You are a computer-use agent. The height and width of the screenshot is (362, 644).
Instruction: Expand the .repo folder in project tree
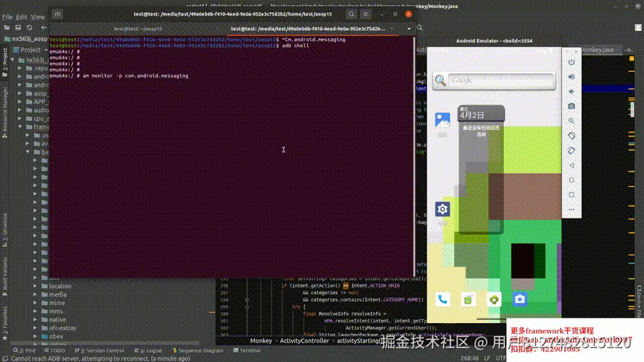pyautogui.click(x=19, y=68)
